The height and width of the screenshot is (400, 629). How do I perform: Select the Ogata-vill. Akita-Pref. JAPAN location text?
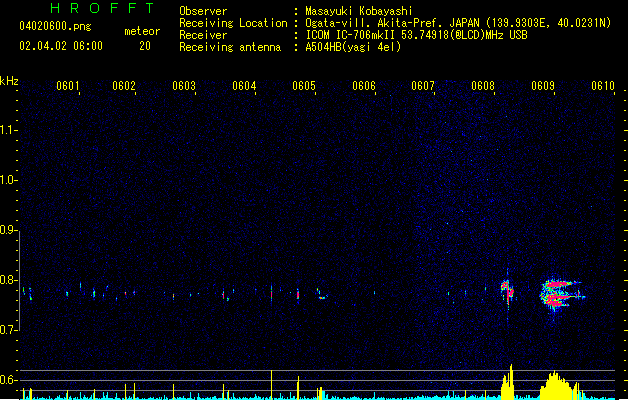tap(458, 23)
